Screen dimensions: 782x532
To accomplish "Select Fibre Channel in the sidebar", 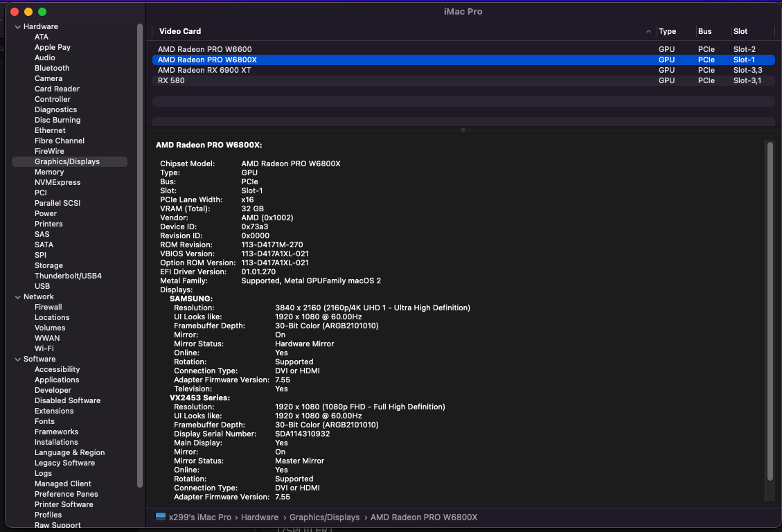I will point(60,141).
